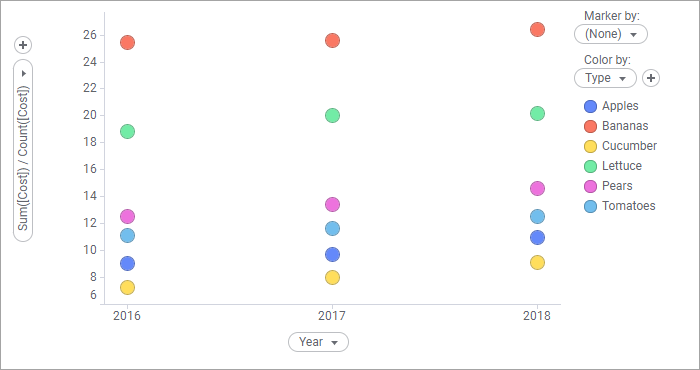Image resolution: width=700 pixels, height=370 pixels.
Task: Click the Cucumber marker for 2016
Action: pos(128,287)
